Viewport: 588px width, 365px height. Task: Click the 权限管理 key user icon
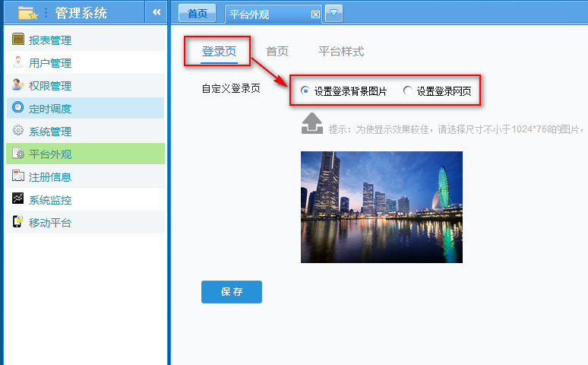[x=18, y=85]
